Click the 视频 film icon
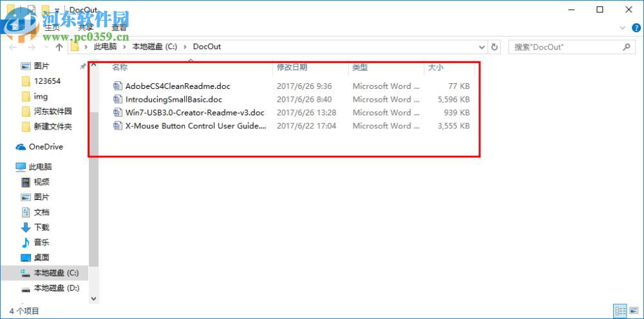Screen dimensions: 644x319 (x=26, y=182)
